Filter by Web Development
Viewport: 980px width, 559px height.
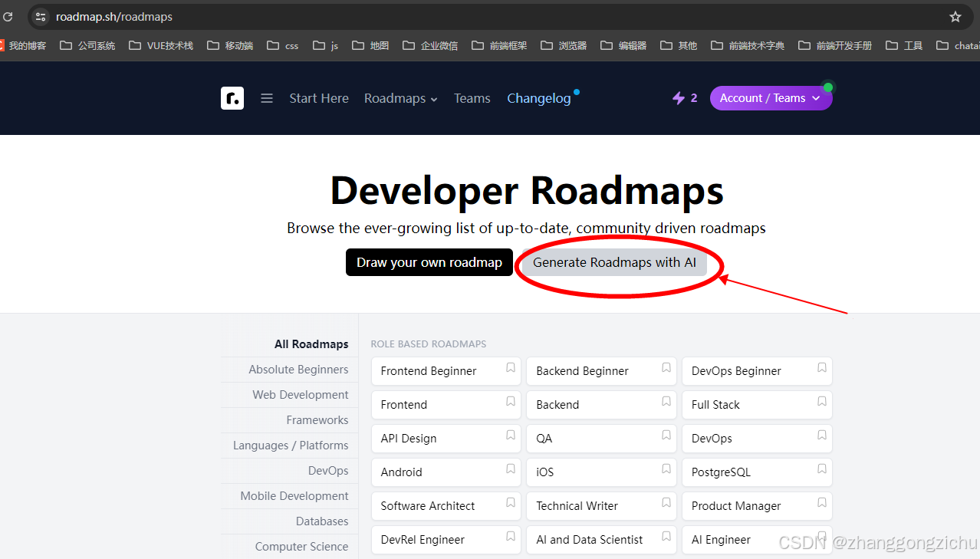coord(301,395)
